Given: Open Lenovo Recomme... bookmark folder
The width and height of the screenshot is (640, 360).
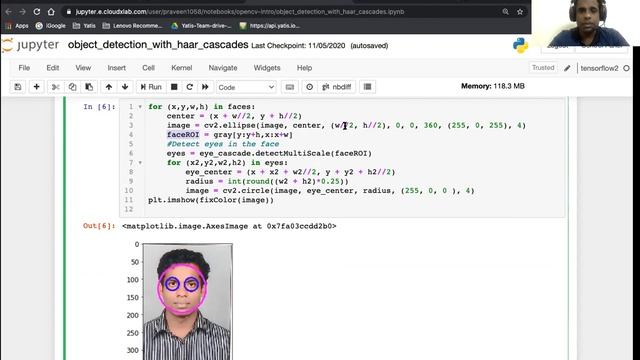Looking at the screenshot, I should coord(132,26).
